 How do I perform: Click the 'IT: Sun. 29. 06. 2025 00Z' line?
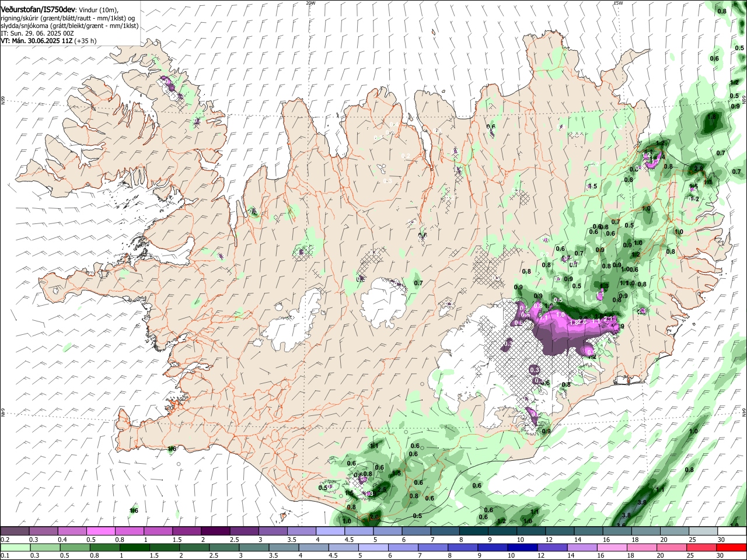pos(37,33)
